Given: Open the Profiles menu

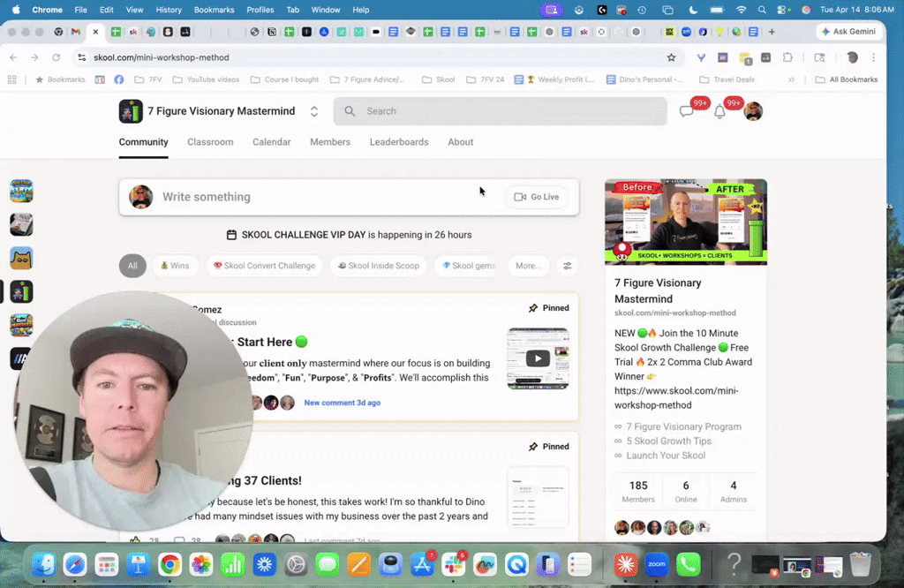Looking at the screenshot, I should coord(260,10).
